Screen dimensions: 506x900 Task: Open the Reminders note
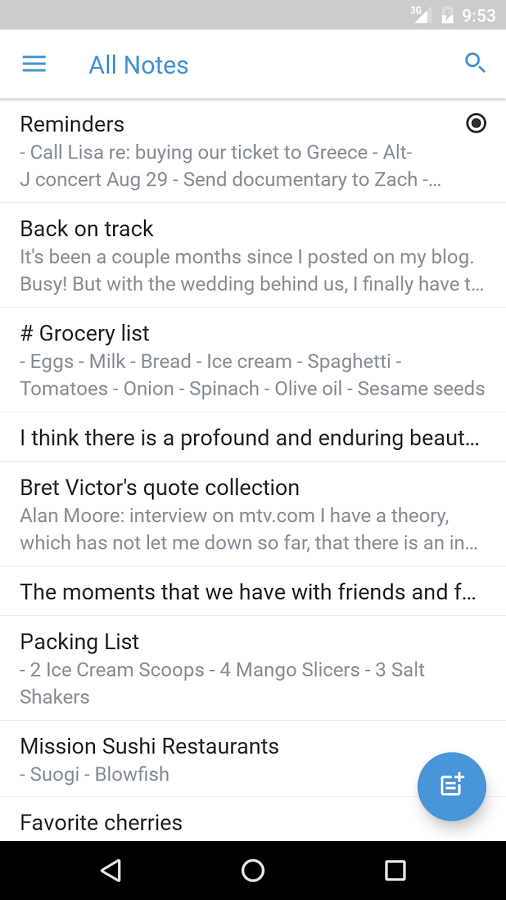click(x=253, y=151)
